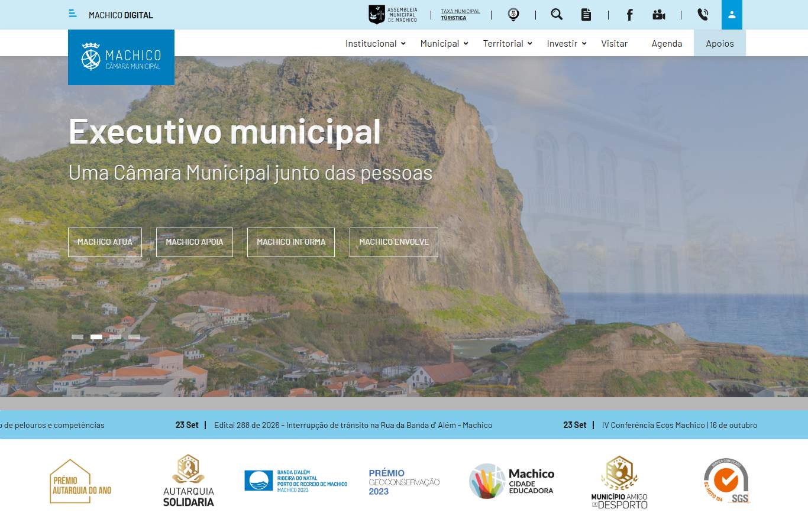Open the Apoios menu item
Screen dimensions: 808x532
(x=720, y=43)
